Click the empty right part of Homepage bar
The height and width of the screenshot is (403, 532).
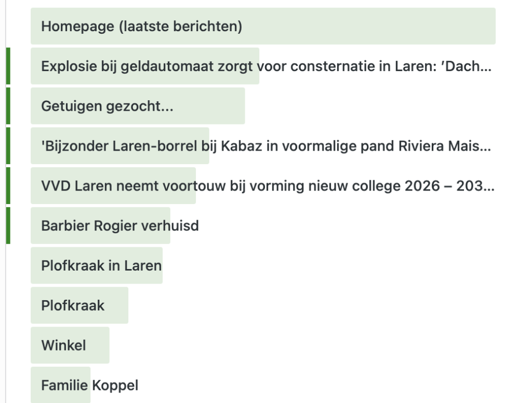point(390,26)
